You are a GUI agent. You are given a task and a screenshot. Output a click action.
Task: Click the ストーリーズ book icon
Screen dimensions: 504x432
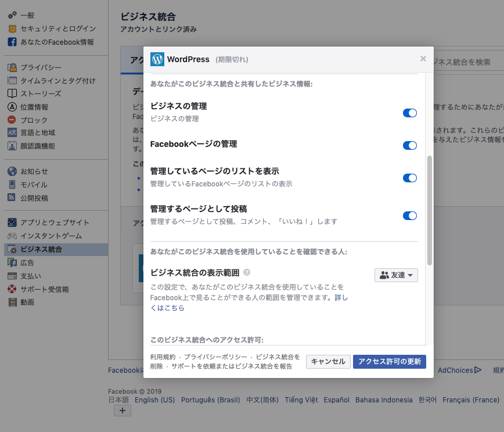coord(12,93)
